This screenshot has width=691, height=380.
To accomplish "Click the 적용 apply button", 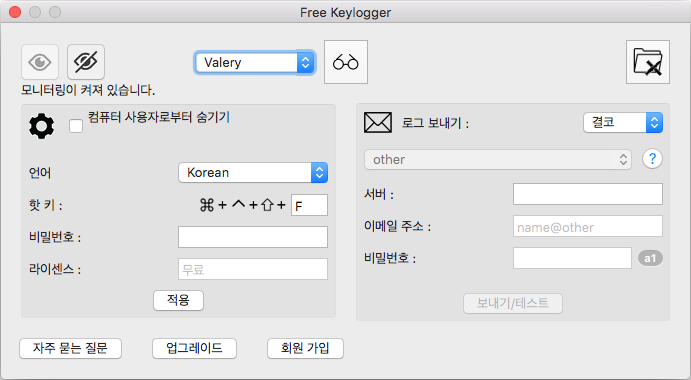I will point(178,300).
